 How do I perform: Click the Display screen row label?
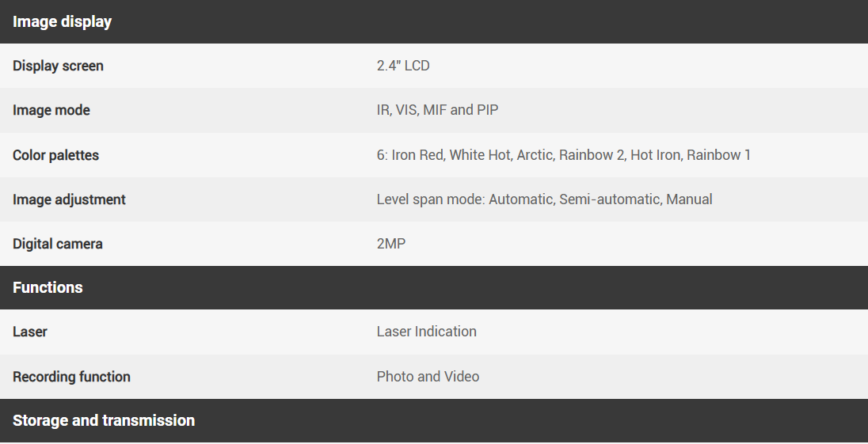tap(58, 66)
